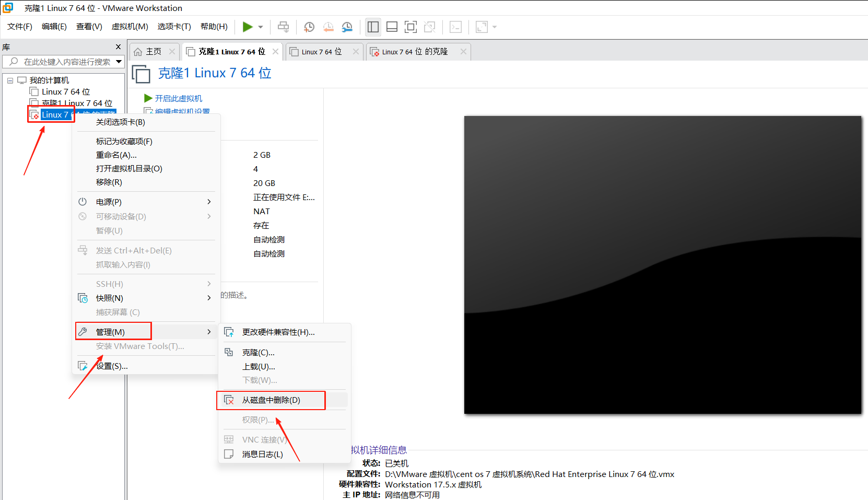The height and width of the screenshot is (500, 868).
Task: Select 克隆(C)... in submenu
Action: coord(284,353)
